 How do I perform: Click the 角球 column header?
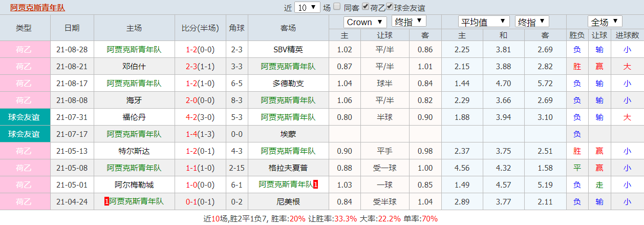[x=237, y=28]
